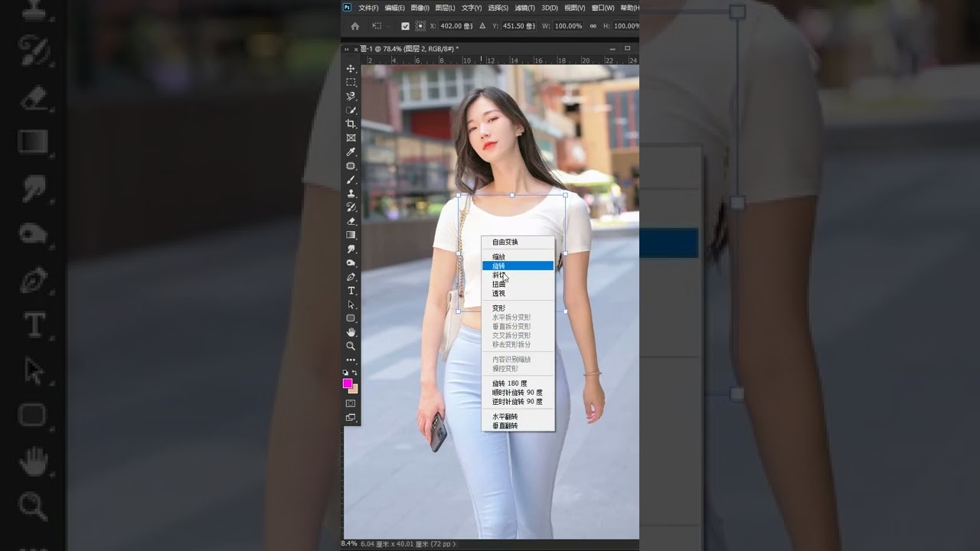Screen dimensions: 980x551
Task: Select the Eraser tool
Action: 351,221
